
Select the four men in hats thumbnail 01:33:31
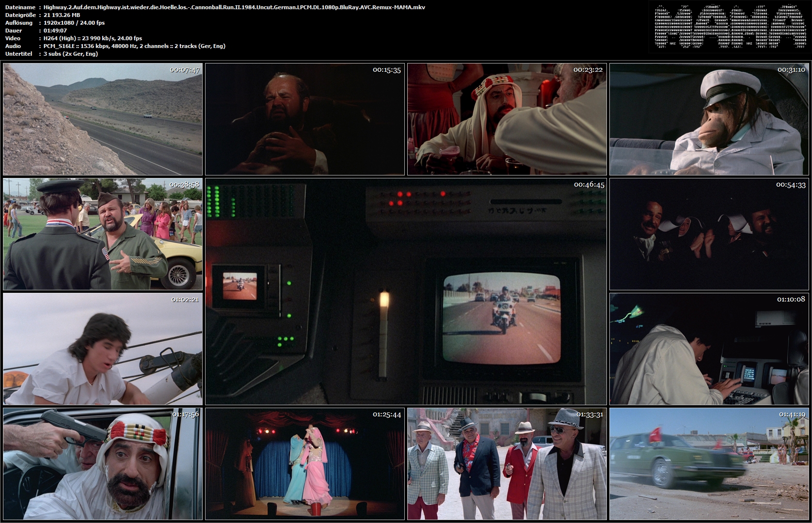click(x=507, y=464)
